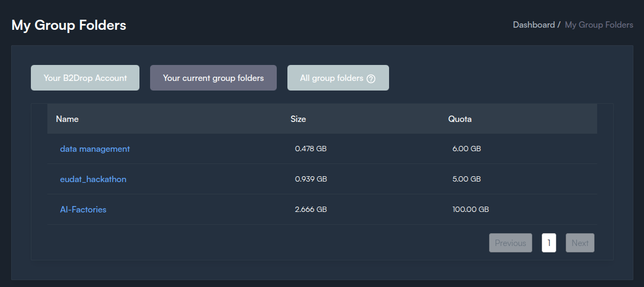This screenshot has height=287, width=644.
Task: Navigate to Dashboard via breadcrumb
Action: (x=533, y=24)
